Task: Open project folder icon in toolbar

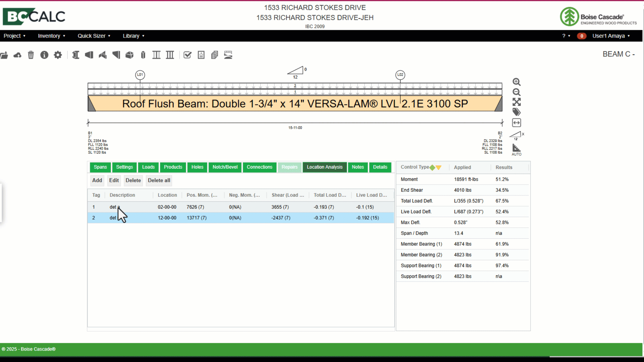Action: pyautogui.click(x=4, y=55)
